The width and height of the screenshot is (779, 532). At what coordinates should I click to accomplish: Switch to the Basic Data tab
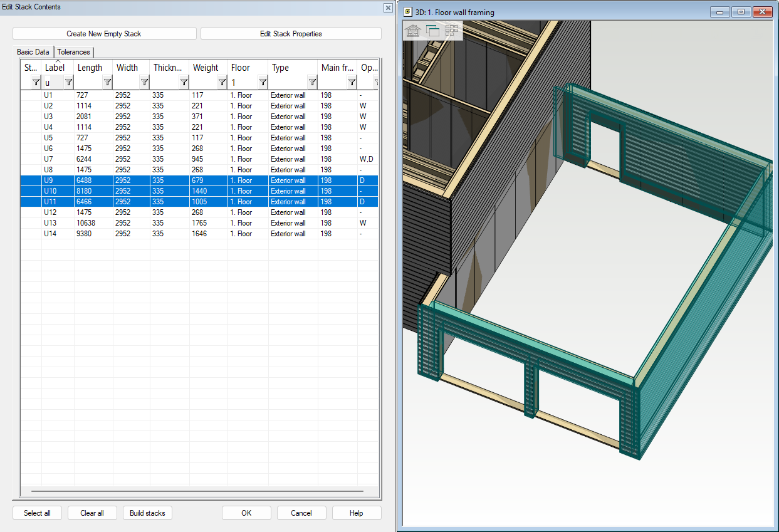click(33, 52)
